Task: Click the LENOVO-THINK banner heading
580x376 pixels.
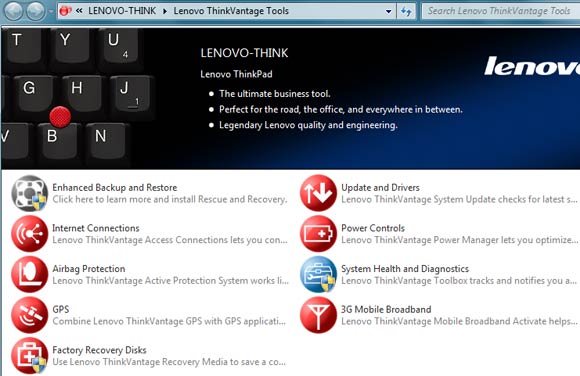Action: pos(244,53)
